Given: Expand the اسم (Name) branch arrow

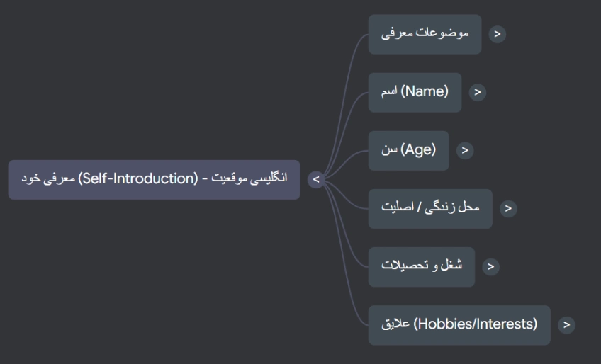Looking at the screenshot, I should [x=478, y=92].
